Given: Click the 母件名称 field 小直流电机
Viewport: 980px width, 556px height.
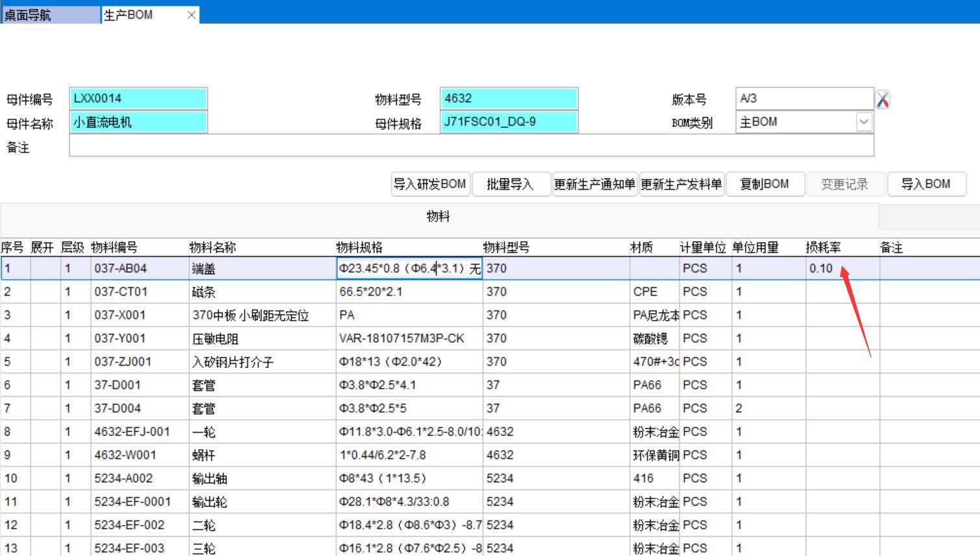Looking at the screenshot, I should click(x=138, y=122).
